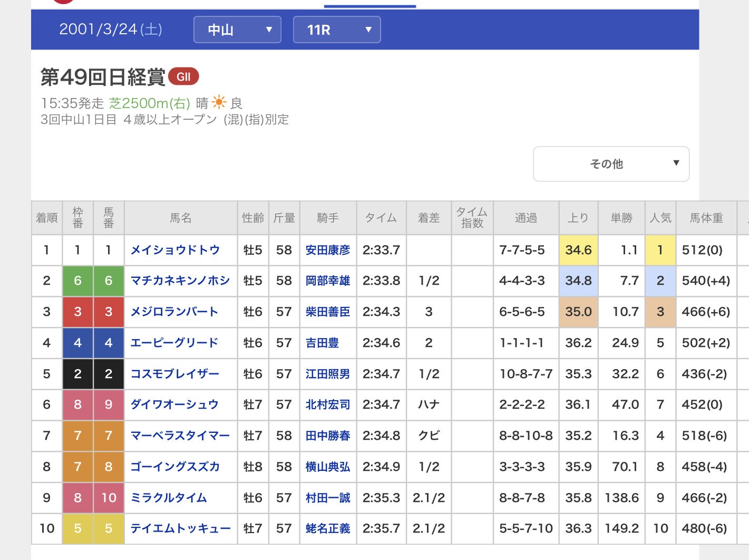The height and width of the screenshot is (560, 749).
Task: Click the 人気 column header
Action: [660, 218]
